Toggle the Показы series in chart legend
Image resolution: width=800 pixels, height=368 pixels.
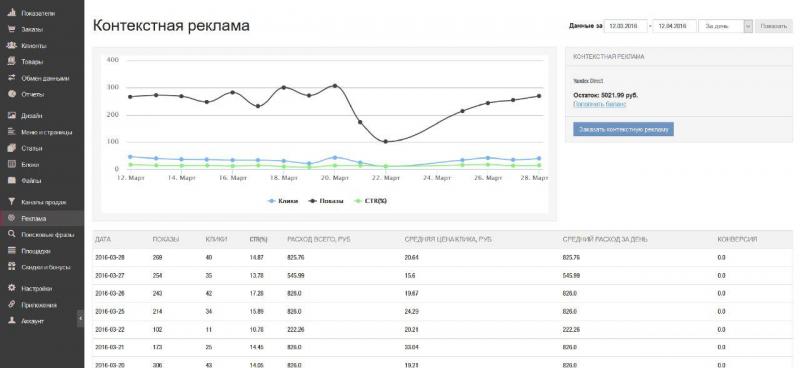tap(326, 201)
